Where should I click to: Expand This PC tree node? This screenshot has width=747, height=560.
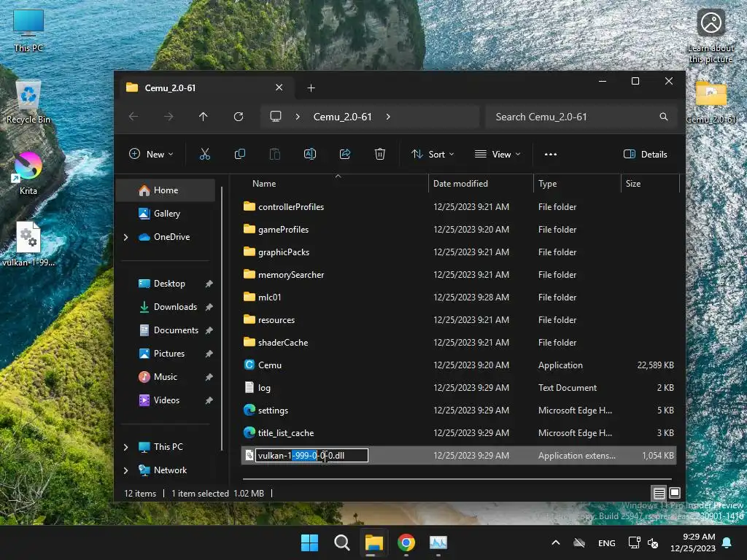[x=125, y=447]
